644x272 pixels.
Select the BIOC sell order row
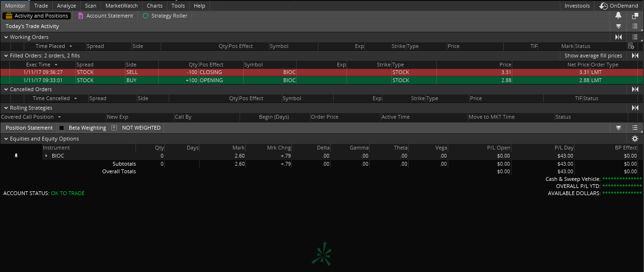322,72
